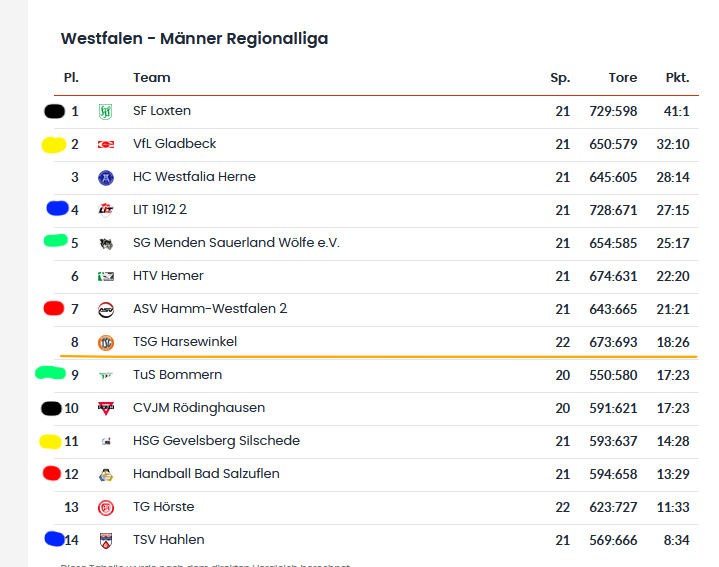Click the red marker beside rank 7
Screen dimensions: 719x567
tap(54, 309)
